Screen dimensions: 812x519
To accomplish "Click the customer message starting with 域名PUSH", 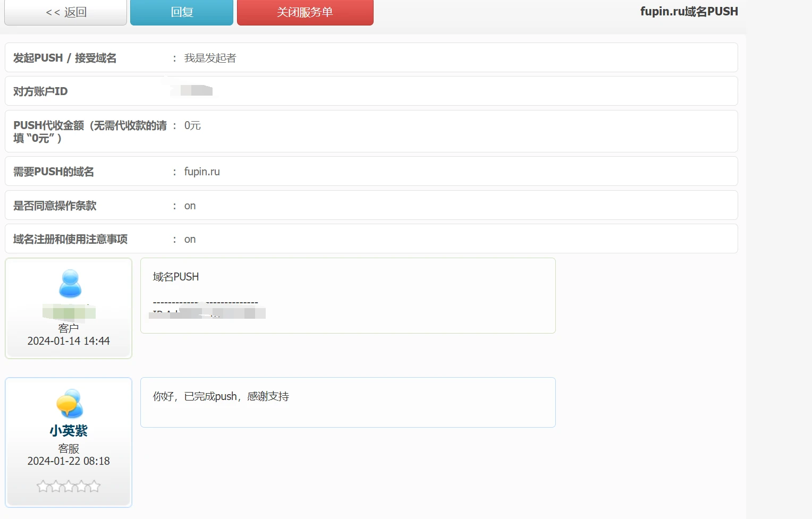I will click(x=176, y=277).
